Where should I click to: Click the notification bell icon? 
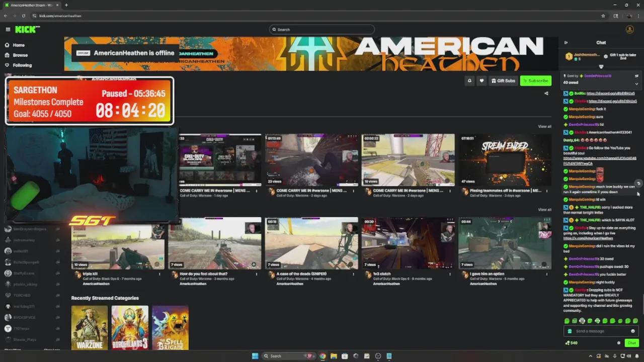[x=469, y=81]
